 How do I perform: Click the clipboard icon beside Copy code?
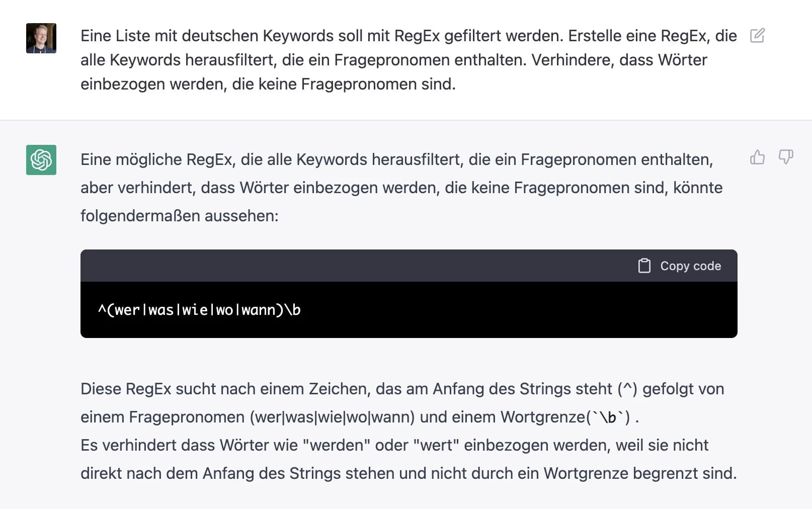644,266
